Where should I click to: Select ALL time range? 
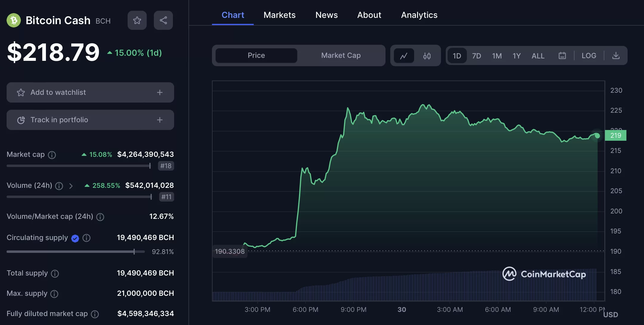(x=538, y=56)
